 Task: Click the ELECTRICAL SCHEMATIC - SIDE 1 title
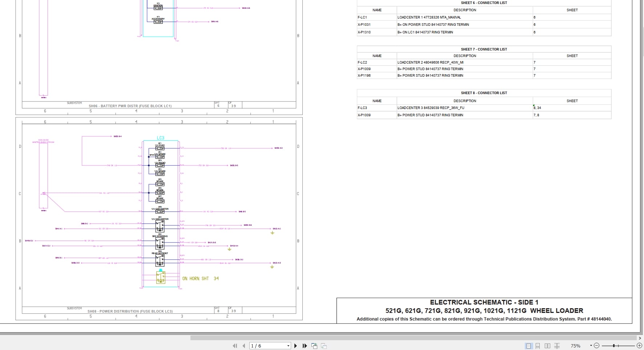(x=484, y=302)
